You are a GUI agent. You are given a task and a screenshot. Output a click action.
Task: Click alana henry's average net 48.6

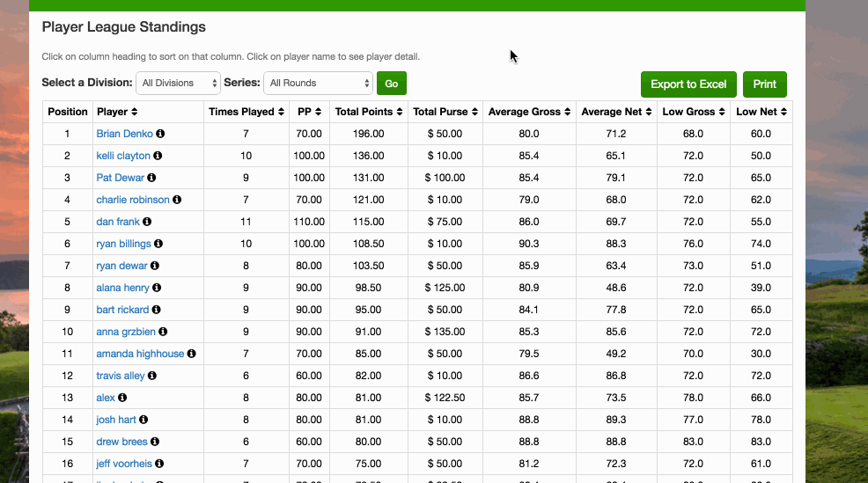tap(616, 288)
